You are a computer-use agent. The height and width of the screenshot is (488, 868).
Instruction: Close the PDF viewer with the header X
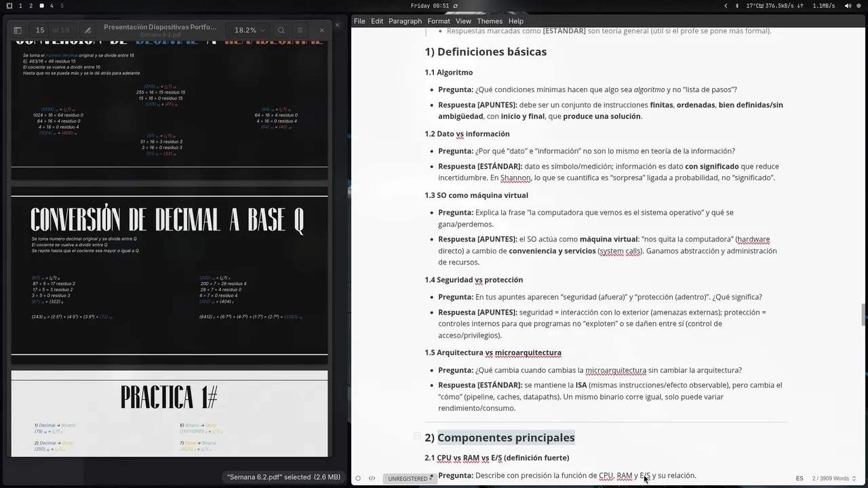(x=321, y=30)
